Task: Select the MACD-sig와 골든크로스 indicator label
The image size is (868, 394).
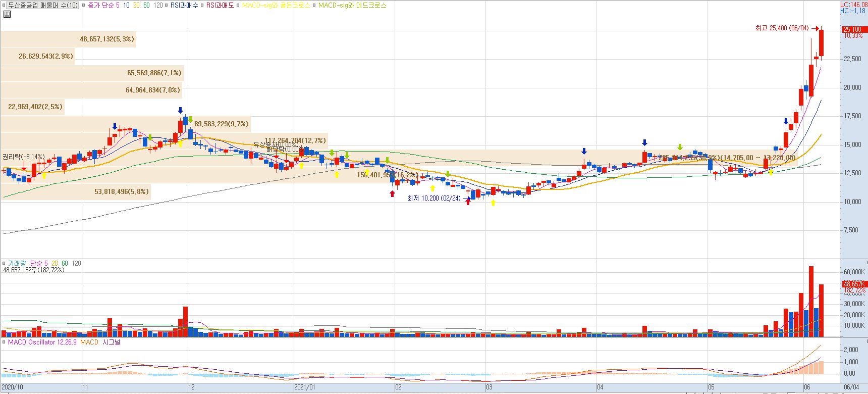Action: coord(276,5)
